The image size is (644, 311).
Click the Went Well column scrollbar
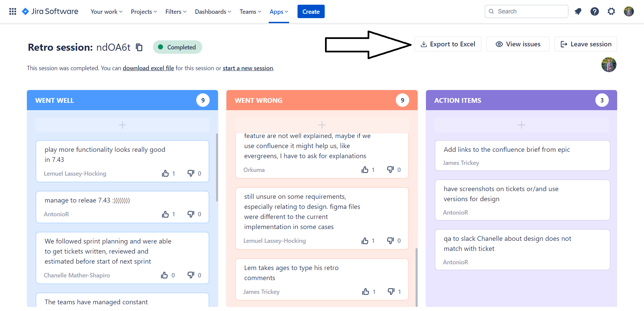pyautogui.click(x=217, y=168)
